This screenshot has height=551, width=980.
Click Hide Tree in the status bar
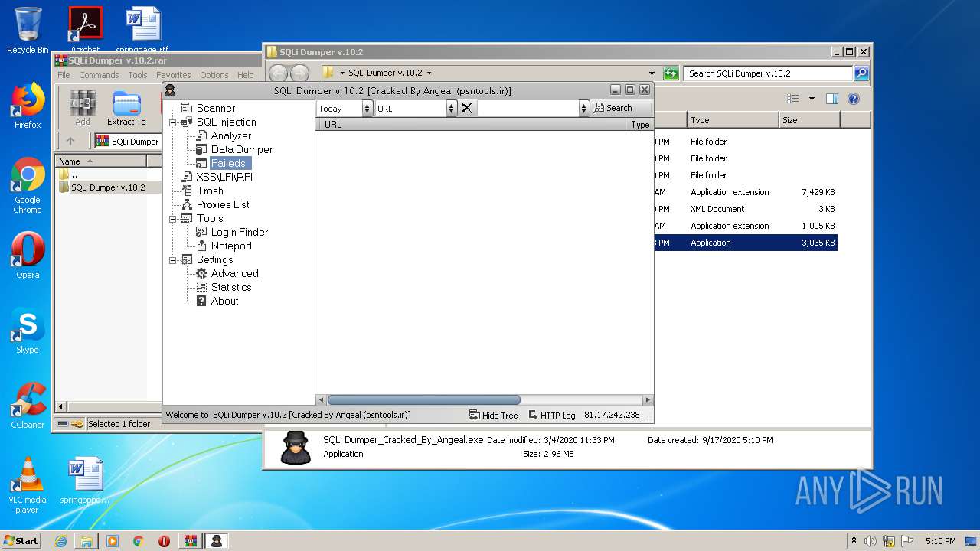(494, 415)
